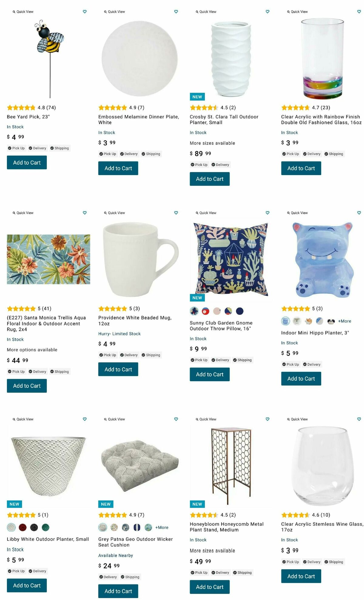Add Libby White Outdoor Planter to cart
The height and width of the screenshot is (600, 364).
pos(27,585)
